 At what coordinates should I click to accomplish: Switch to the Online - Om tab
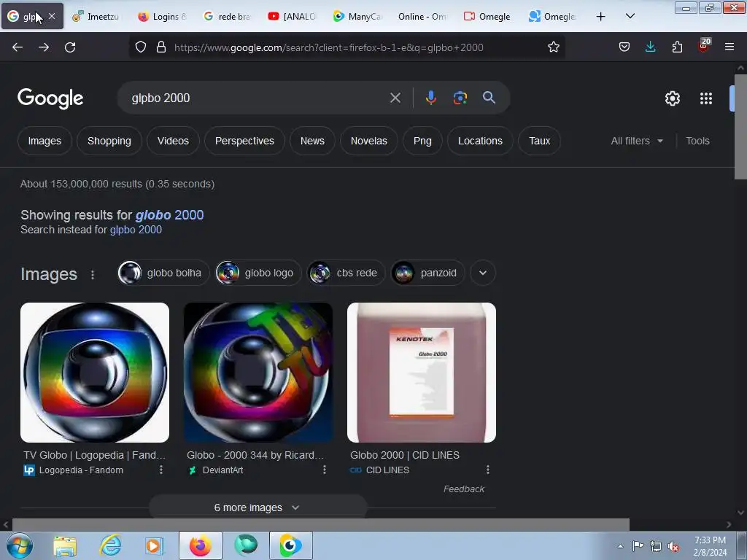point(423,16)
